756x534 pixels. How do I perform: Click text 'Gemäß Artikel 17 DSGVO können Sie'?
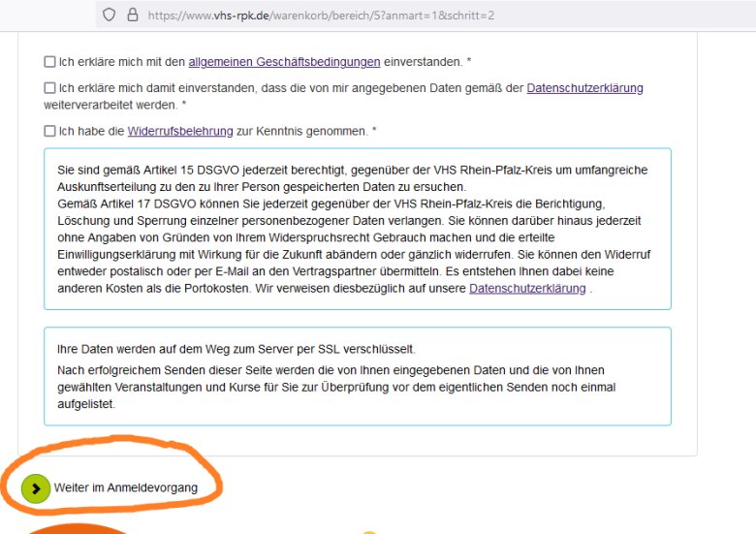159,204
